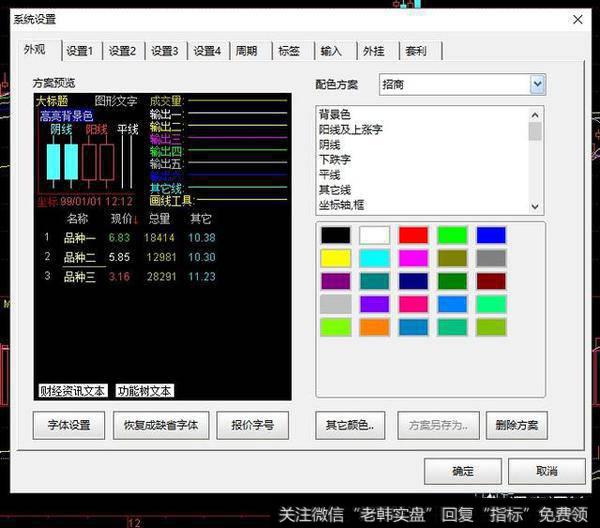The width and height of the screenshot is (600, 528).
Task: Pick the orange color swatch
Action: coord(374,328)
